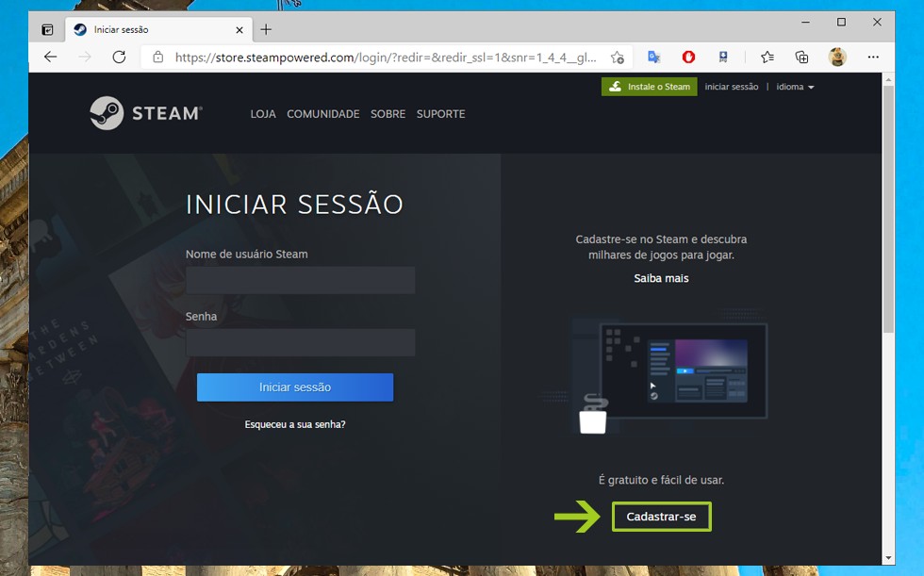924x576 pixels.
Task: Maximize the browser window
Action: click(841, 22)
